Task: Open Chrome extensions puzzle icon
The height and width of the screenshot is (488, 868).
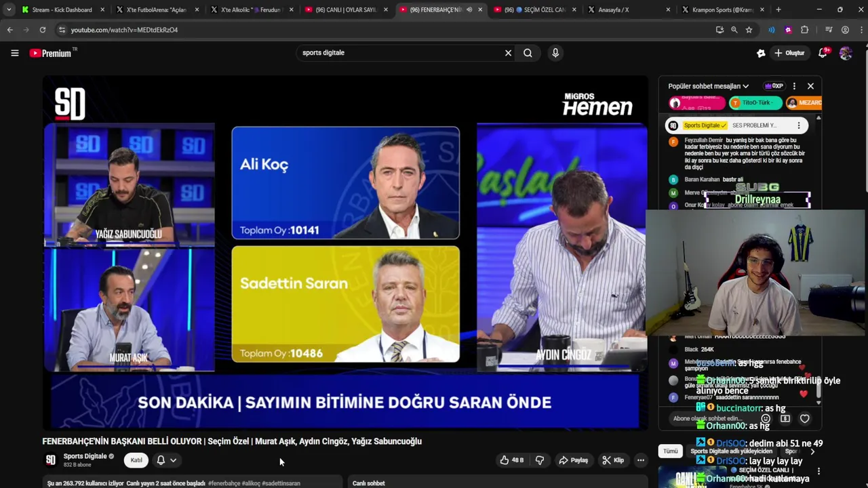Action: point(805,30)
